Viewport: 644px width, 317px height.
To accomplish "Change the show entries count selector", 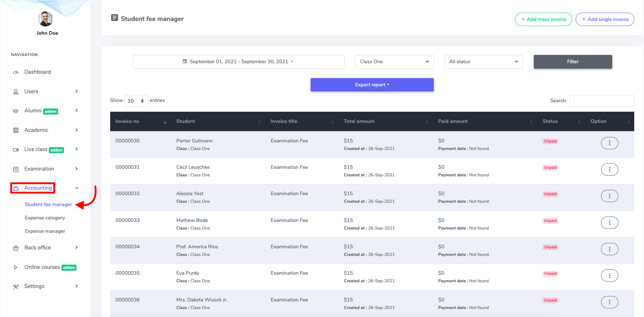I will [136, 101].
